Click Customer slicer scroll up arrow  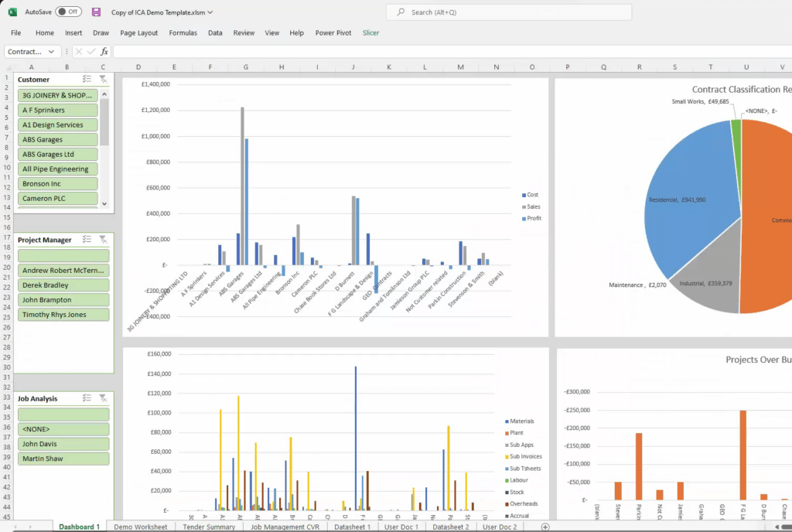pyautogui.click(x=104, y=94)
